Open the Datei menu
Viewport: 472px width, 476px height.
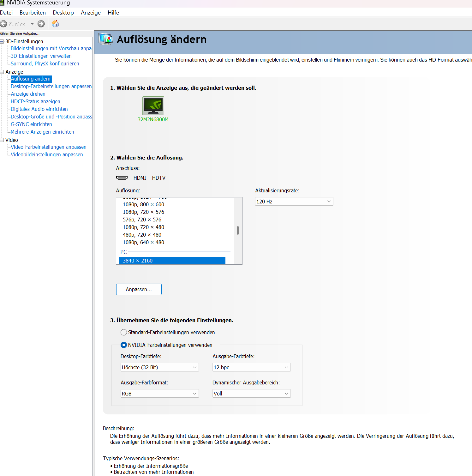tap(6, 13)
